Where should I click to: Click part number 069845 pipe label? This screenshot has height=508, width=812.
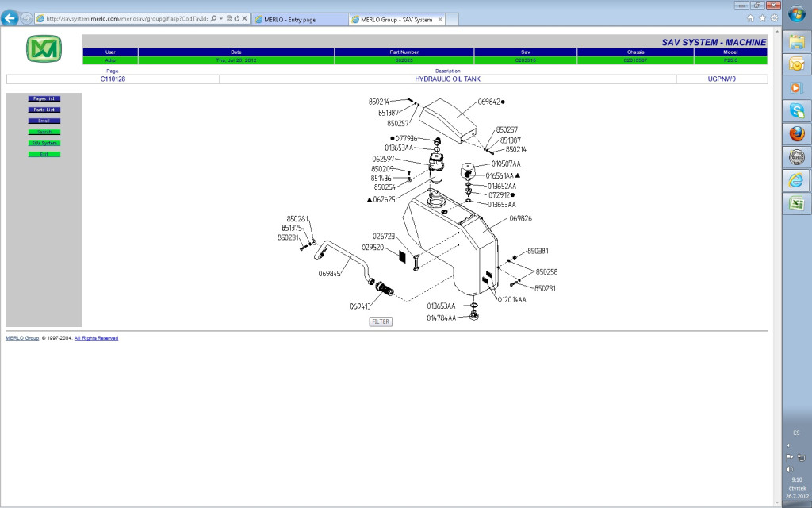329,274
